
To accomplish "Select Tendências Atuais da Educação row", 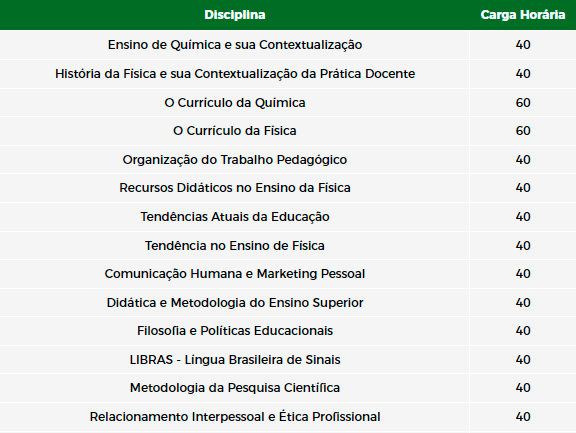I will 288,217.
